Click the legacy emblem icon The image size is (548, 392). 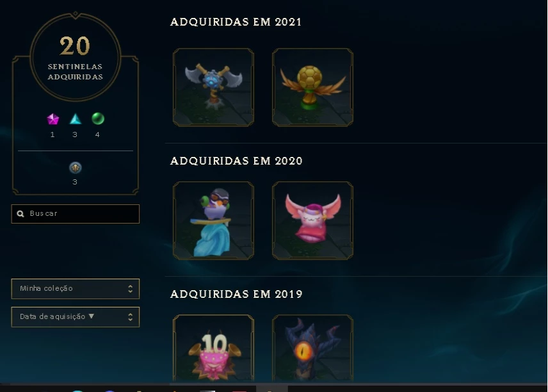click(75, 168)
